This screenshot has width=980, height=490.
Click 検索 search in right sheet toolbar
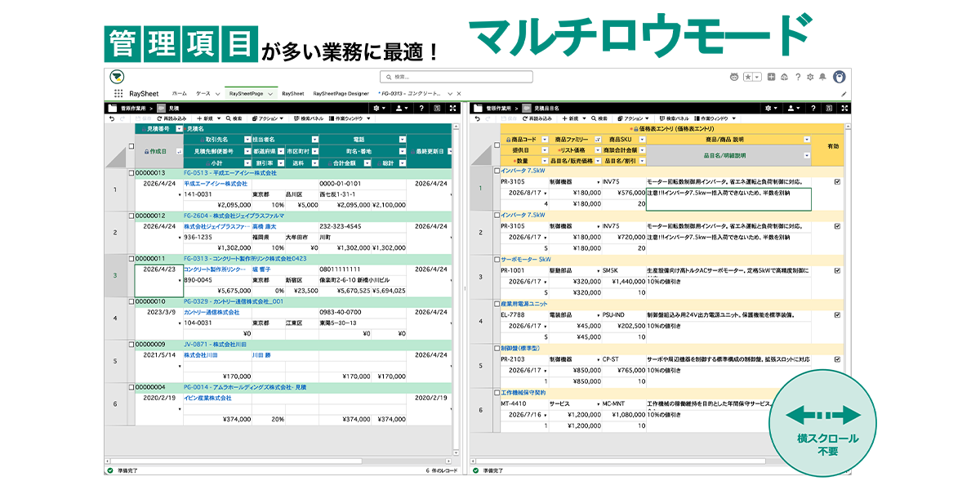click(599, 118)
